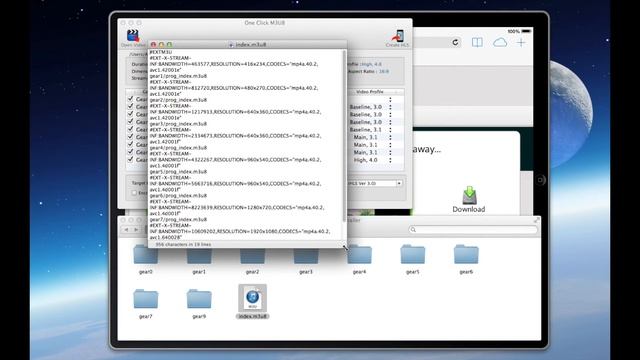Click the gear3/prog_index.m3u8 line
Viewport: 640px width, 360px height.
point(178,124)
